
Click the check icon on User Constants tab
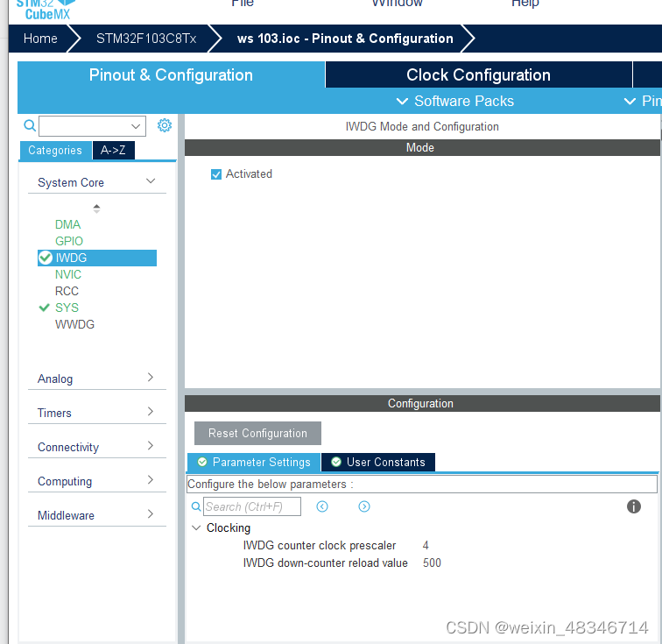click(336, 462)
